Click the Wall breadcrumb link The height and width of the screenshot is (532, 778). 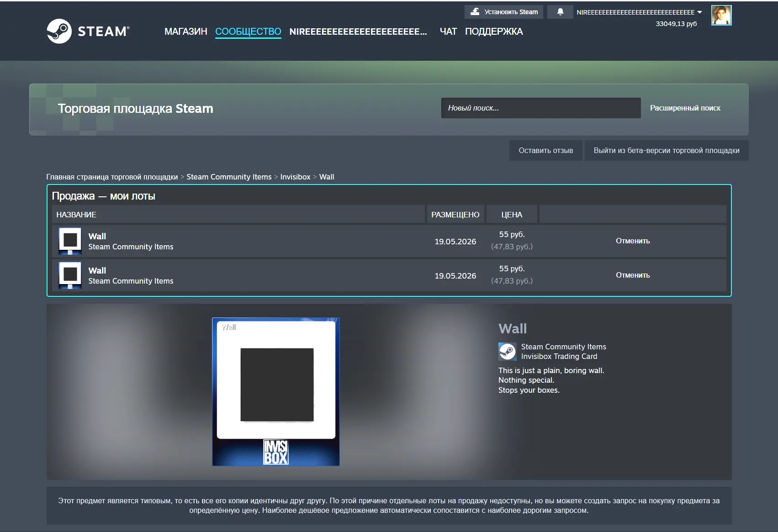pos(327,177)
